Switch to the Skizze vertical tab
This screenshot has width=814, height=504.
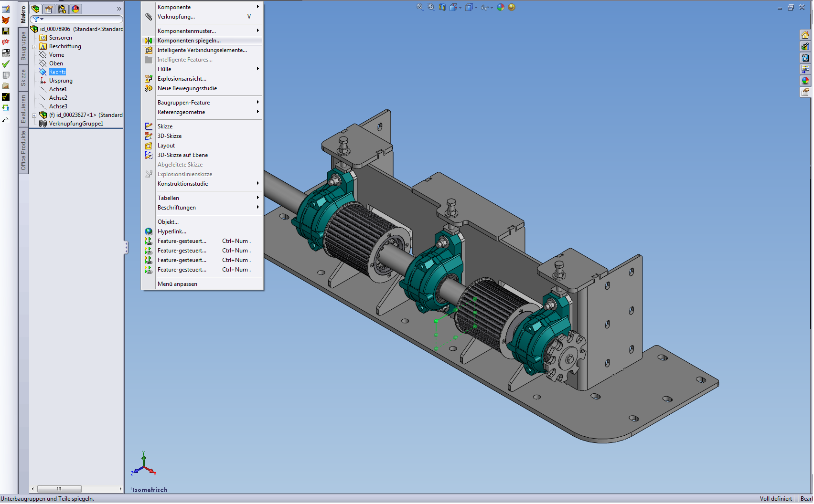(x=23, y=78)
